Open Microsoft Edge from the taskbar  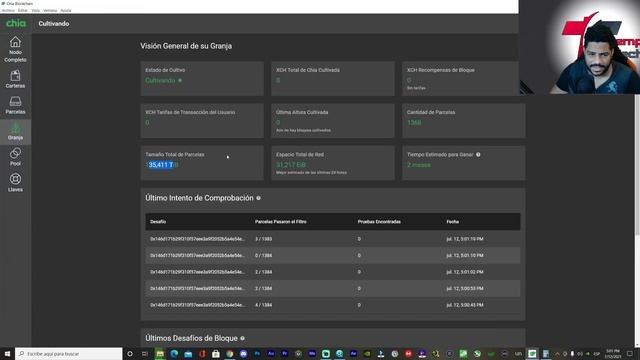tap(174, 354)
